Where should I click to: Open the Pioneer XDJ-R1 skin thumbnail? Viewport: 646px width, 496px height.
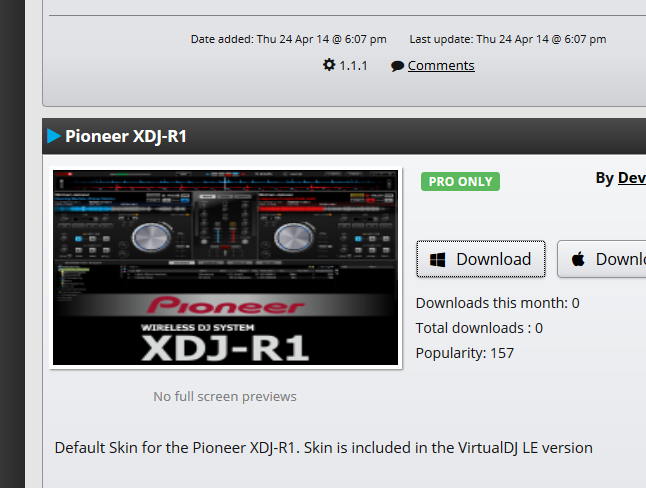click(226, 267)
